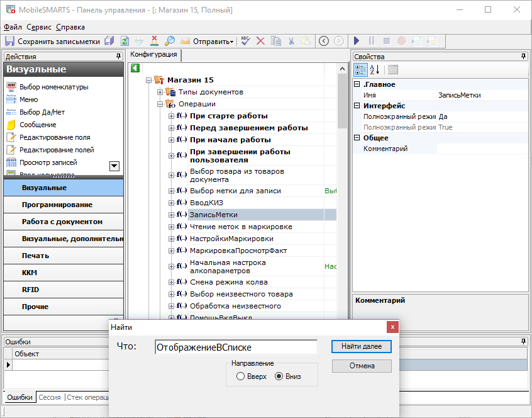The image size is (532, 418).
Task: Click the Ошибки panel pushpin icon
Action: click(524, 342)
